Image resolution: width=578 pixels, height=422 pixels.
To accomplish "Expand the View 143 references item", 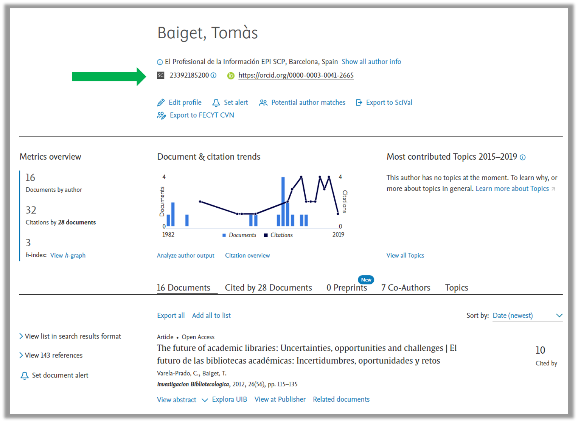I will point(51,355).
